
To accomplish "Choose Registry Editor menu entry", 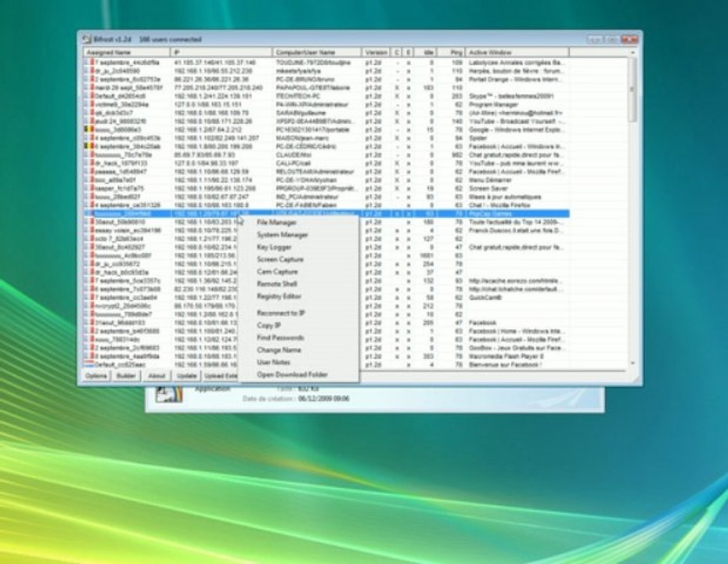I will coord(279,296).
